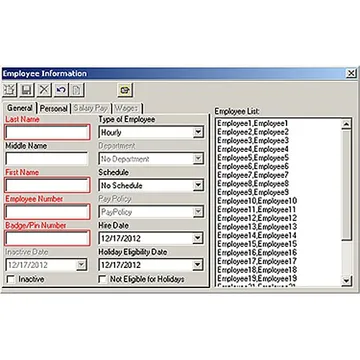360x360 pixels.
Task: Choose Employee12,Employee12 from the list
Action: [x=257, y=218]
